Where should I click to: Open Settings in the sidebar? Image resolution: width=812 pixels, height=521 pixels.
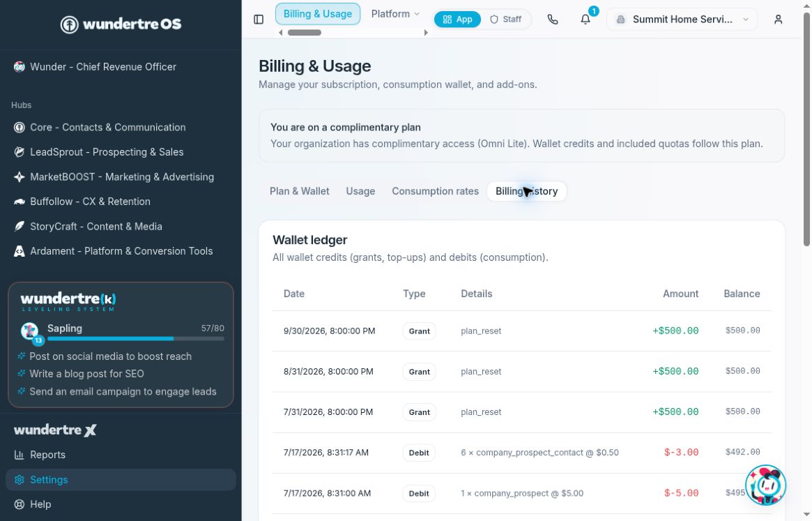[x=121, y=480]
